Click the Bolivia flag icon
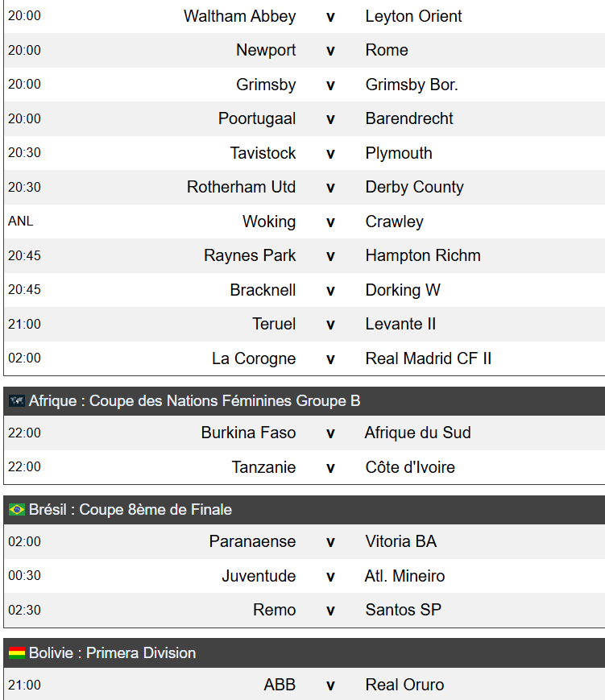Screen dimensions: 605x700 [17, 652]
